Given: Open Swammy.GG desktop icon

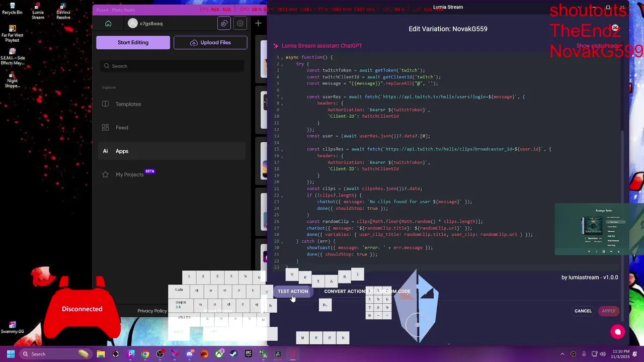Looking at the screenshot, I should [12, 327].
